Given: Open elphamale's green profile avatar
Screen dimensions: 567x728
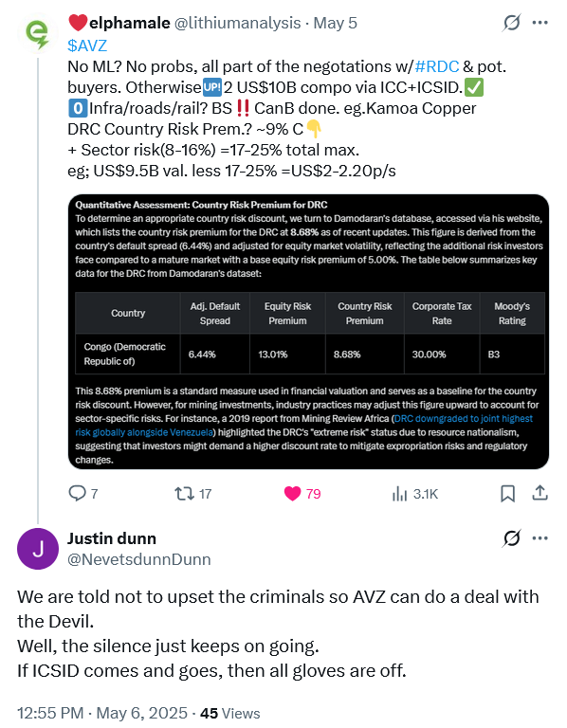Looking at the screenshot, I should [38, 33].
